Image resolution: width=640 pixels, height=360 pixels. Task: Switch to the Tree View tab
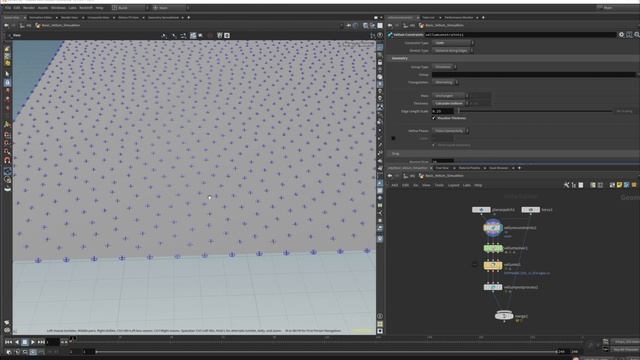(x=442, y=168)
